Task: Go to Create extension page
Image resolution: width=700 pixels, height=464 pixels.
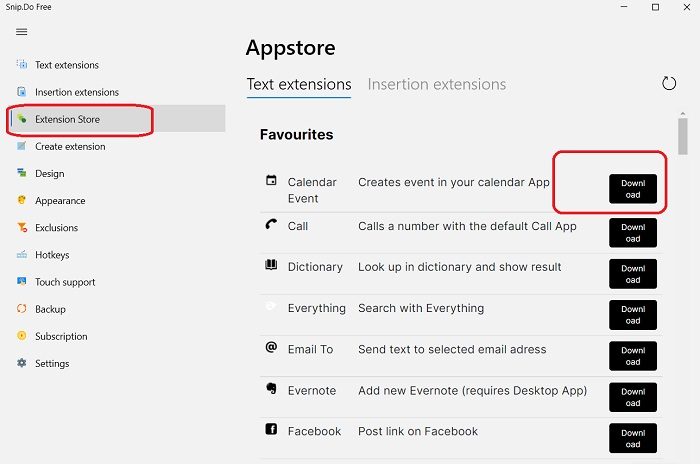Action: click(x=70, y=147)
